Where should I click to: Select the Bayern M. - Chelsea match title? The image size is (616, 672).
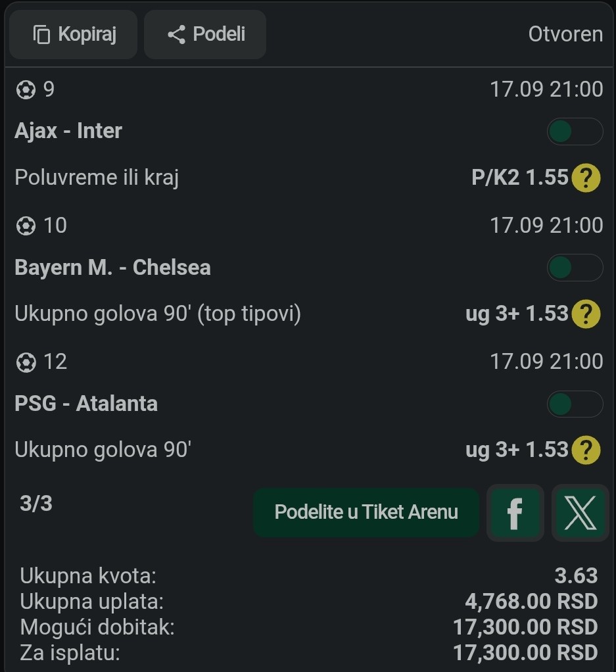point(112,268)
